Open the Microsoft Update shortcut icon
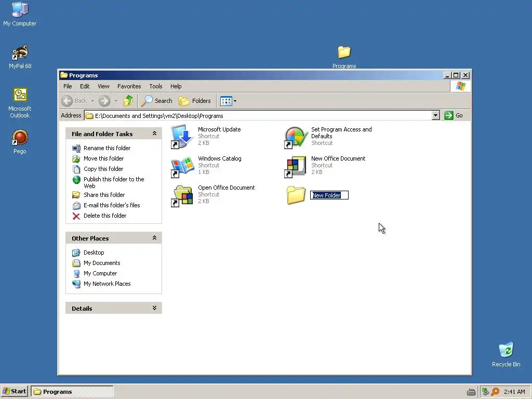The image size is (532, 399). [182, 137]
